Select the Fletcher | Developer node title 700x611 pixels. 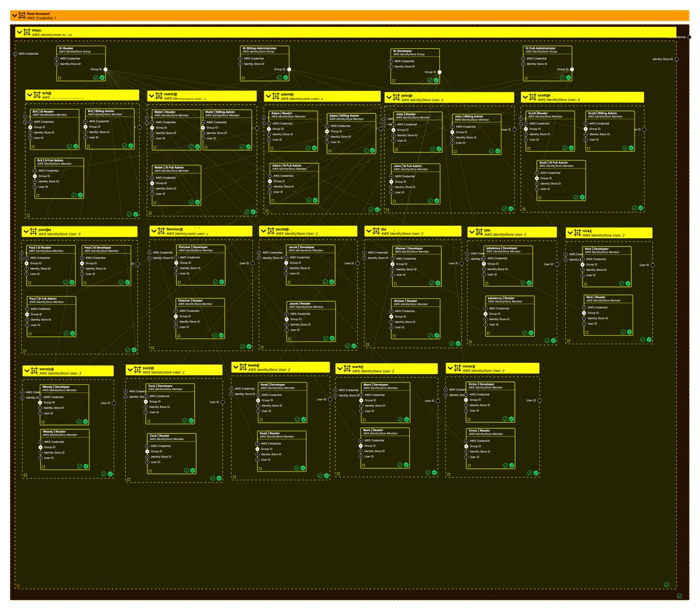(x=193, y=247)
